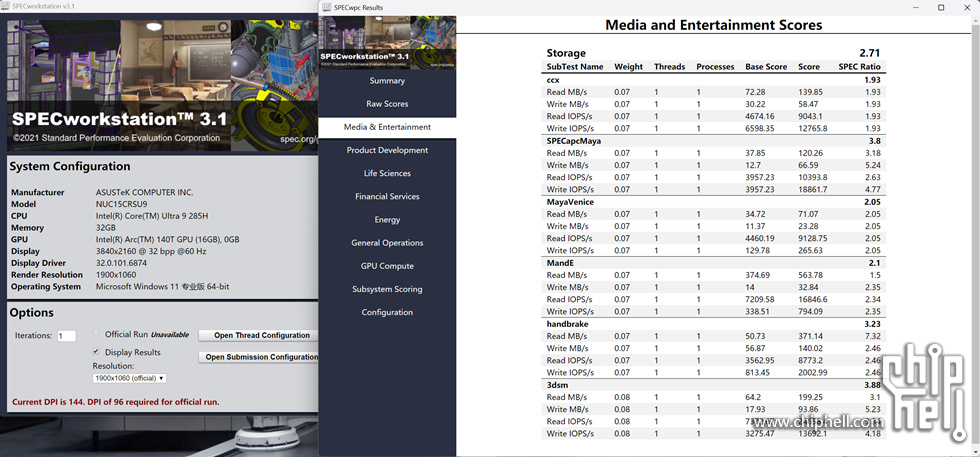Click the SPECwpc Results window icon
The height and width of the screenshot is (457, 980).
click(326, 8)
